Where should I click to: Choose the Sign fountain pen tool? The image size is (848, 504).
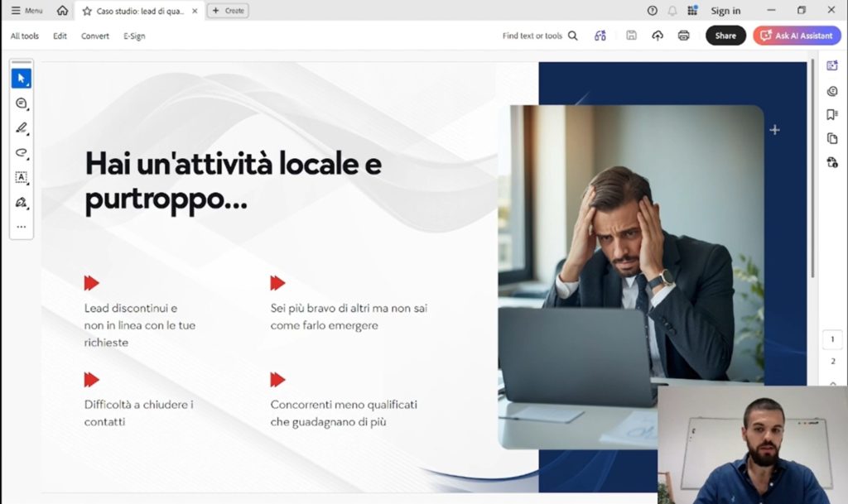coord(21,203)
